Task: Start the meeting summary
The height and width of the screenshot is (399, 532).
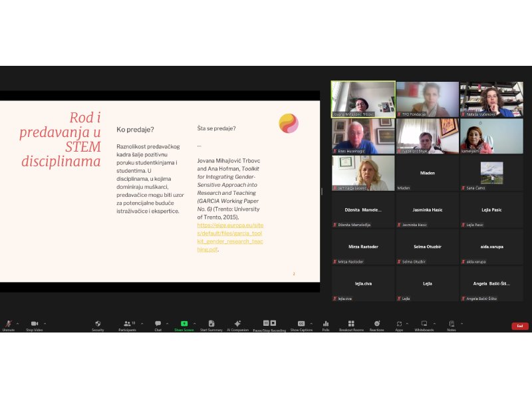Action: [211, 324]
